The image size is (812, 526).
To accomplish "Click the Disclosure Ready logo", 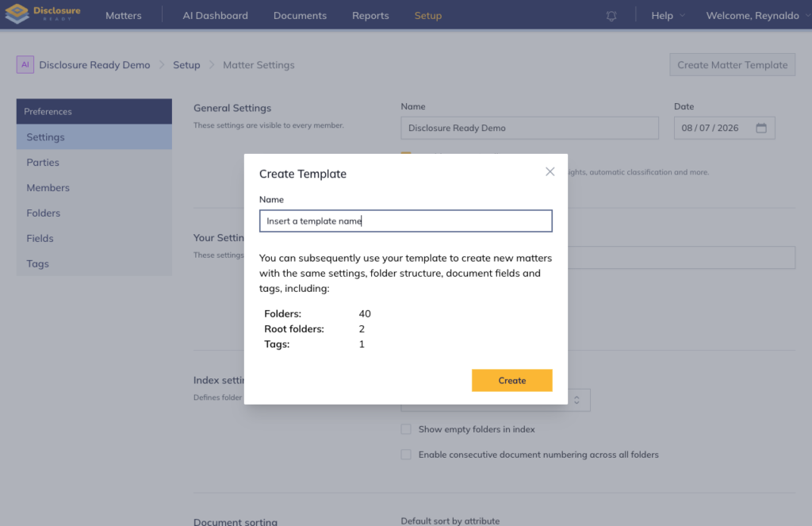I will click(x=43, y=14).
